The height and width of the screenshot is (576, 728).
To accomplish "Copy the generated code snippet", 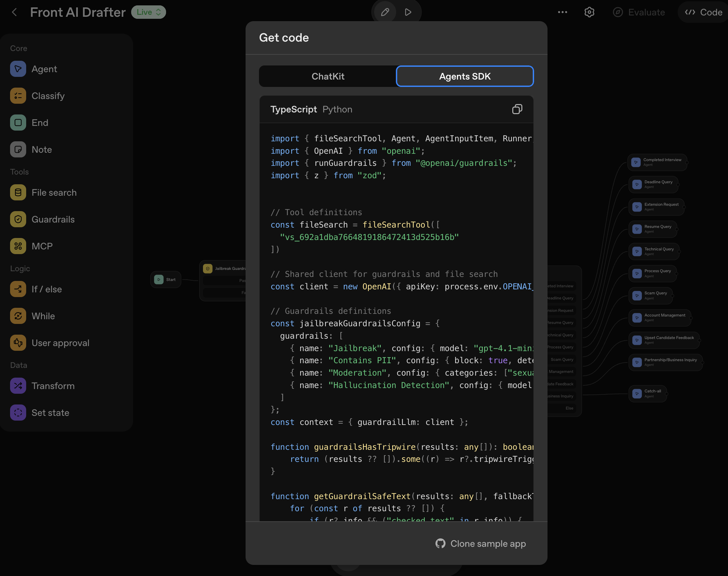I will pos(517,109).
